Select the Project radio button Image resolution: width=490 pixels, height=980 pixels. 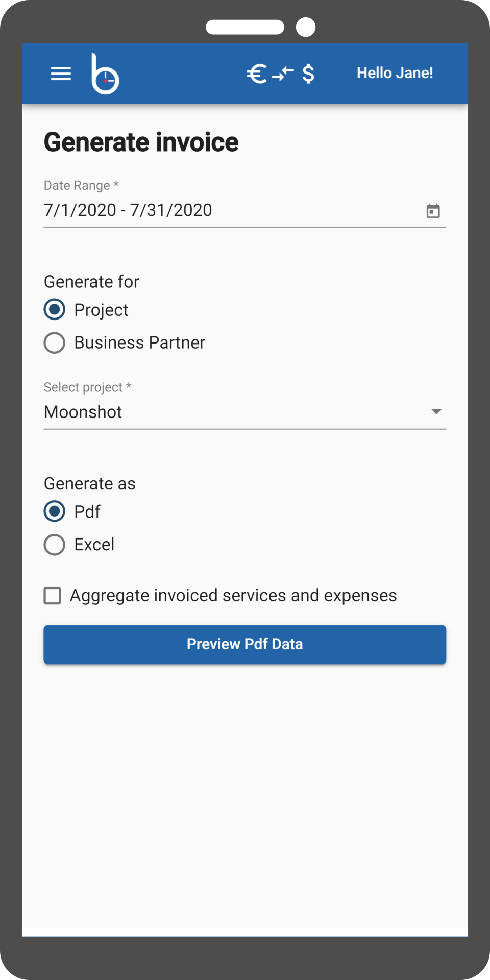(55, 310)
